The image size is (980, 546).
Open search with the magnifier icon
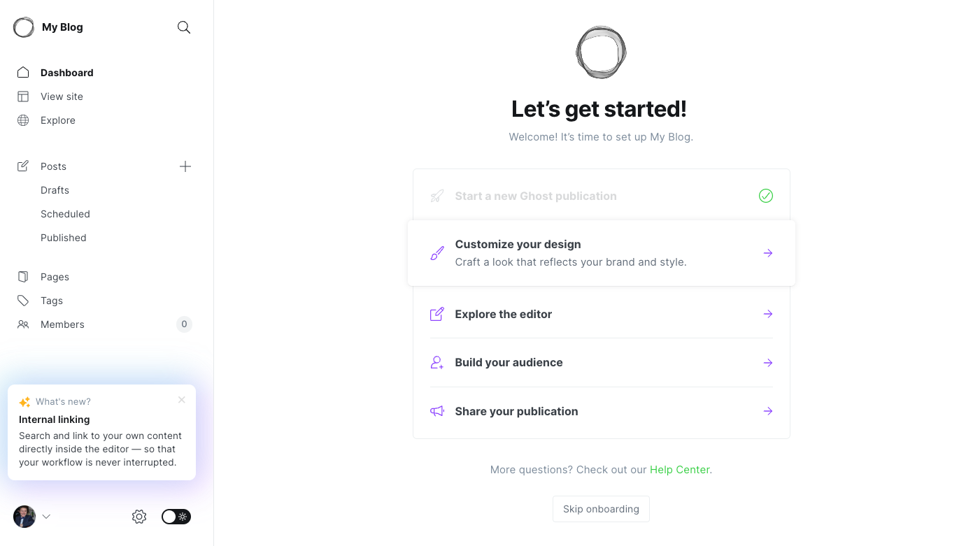click(184, 27)
